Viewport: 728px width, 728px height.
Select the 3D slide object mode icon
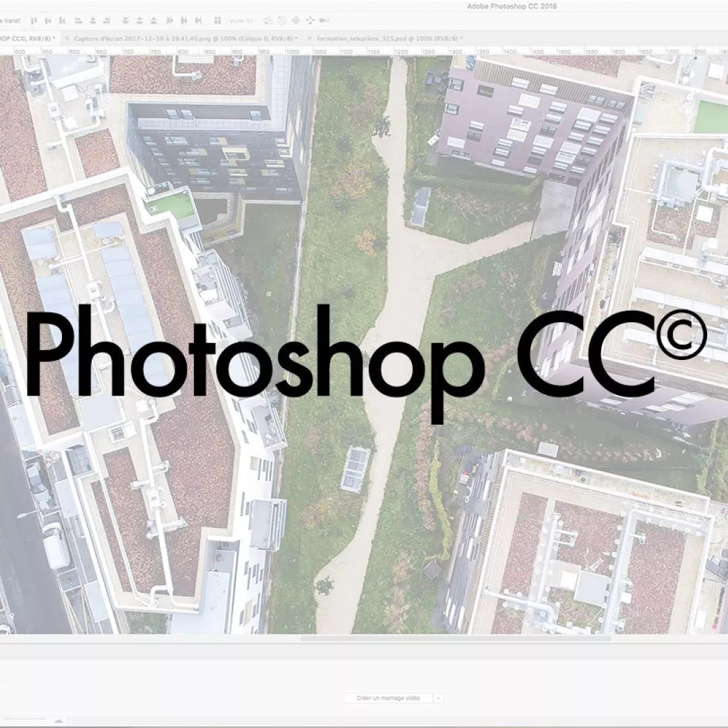(x=310, y=20)
